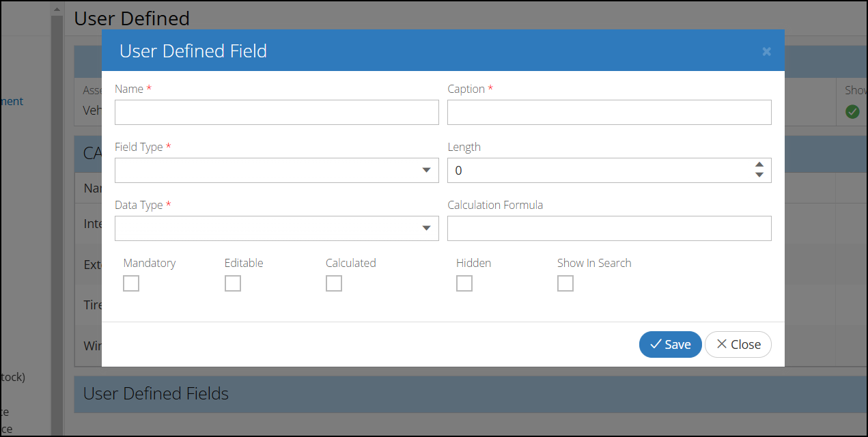Enable the Show In Search checkbox
The height and width of the screenshot is (437, 868).
click(565, 283)
